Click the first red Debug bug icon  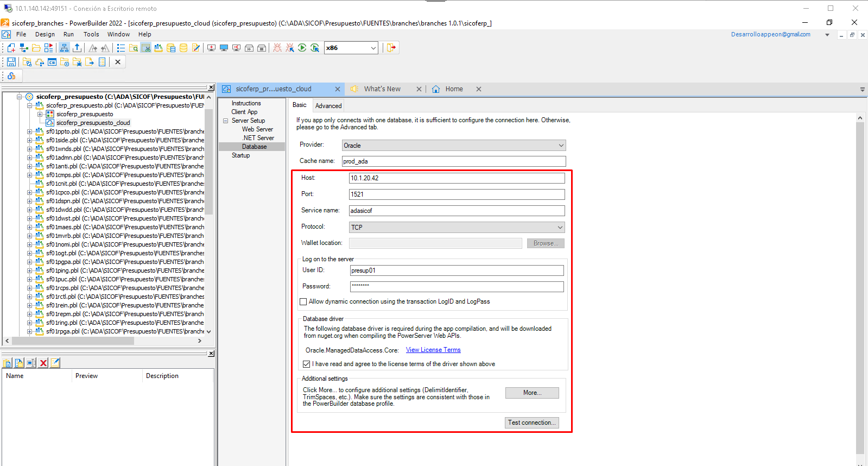coord(277,48)
